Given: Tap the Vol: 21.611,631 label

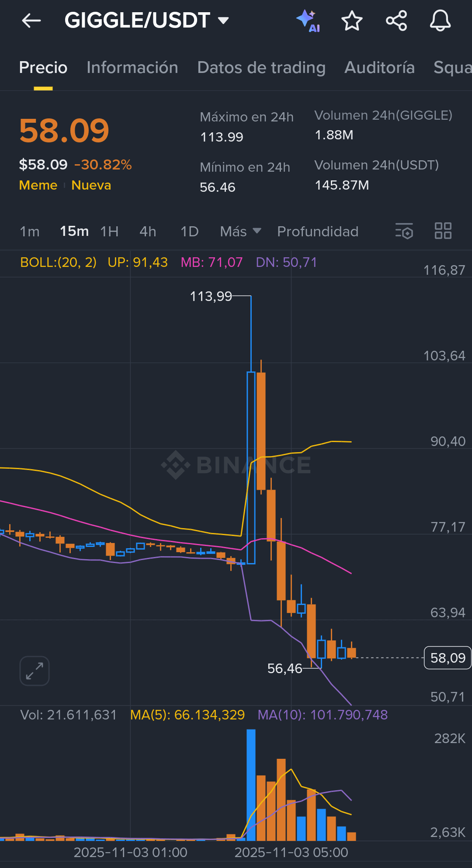Looking at the screenshot, I should tap(69, 715).
